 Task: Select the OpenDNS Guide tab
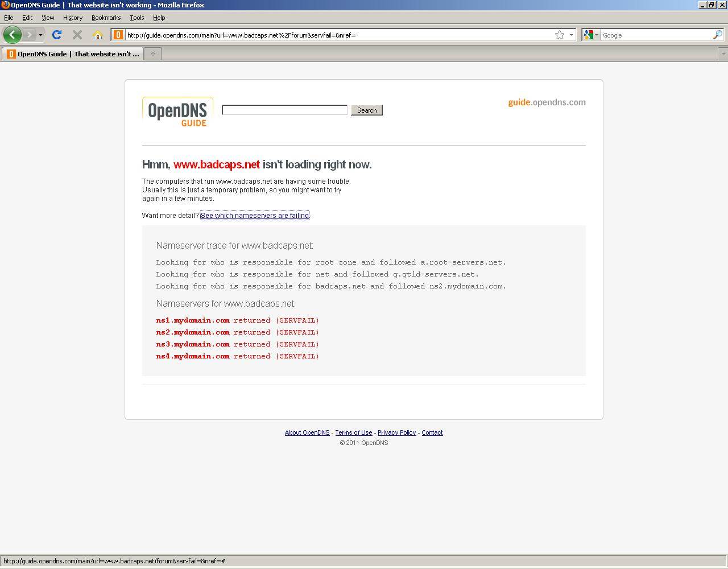tap(73, 54)
